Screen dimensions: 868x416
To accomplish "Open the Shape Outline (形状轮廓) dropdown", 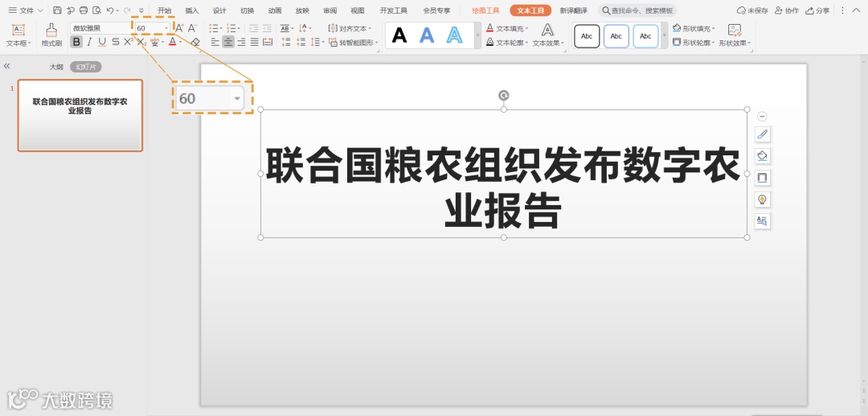I will [694, 42].
